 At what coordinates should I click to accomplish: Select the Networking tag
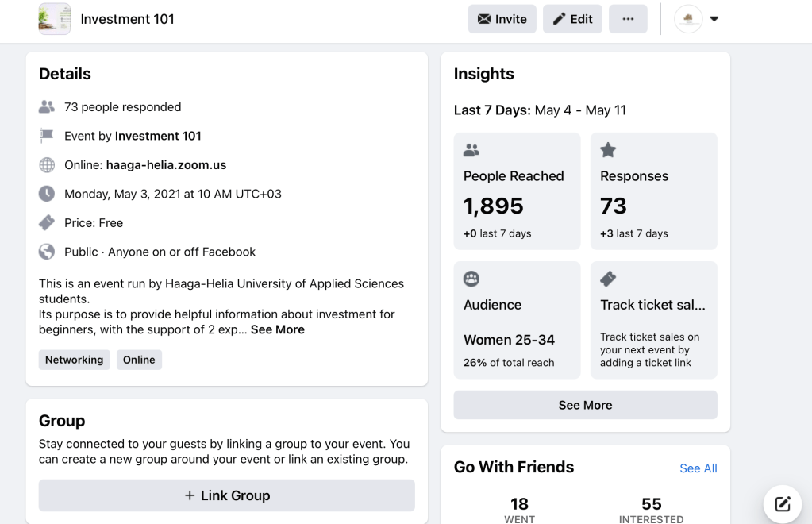pyautogui.click(x=74, y=360)
